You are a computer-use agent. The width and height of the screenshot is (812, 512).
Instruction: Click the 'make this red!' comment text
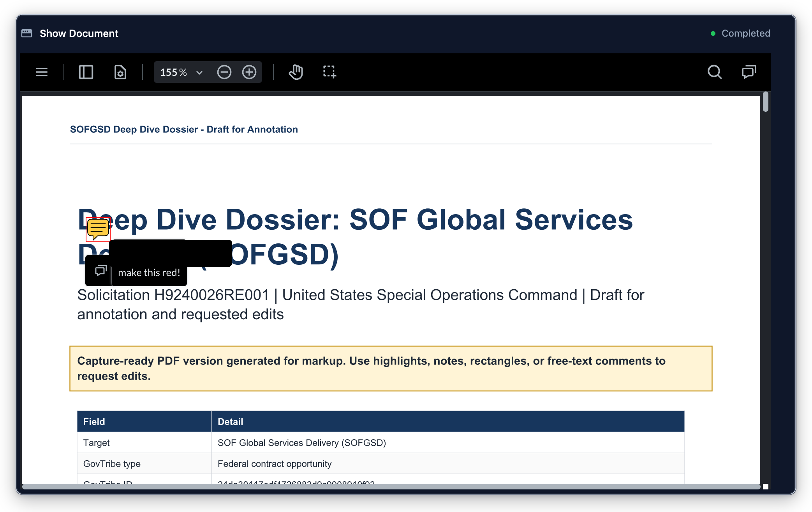pyautogui.click(x=149, y=273)
